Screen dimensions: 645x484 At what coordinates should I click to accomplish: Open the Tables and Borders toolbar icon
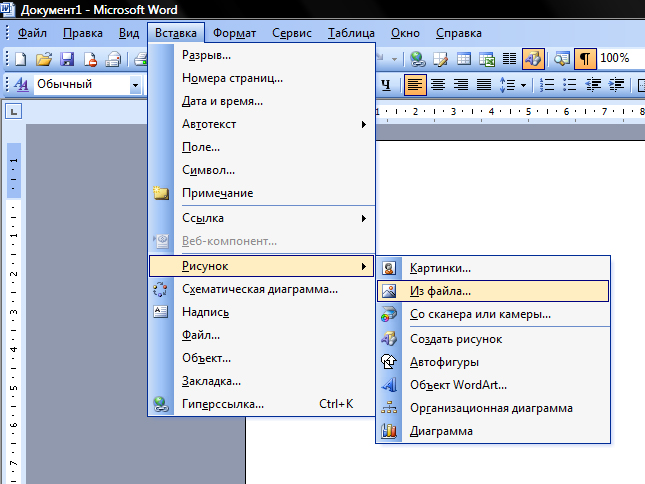point(441,59)
